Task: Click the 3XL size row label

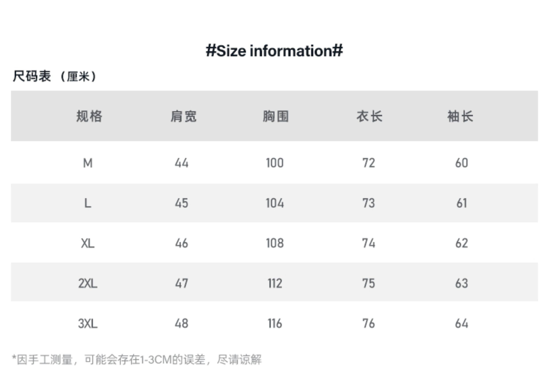Action: tap(88, 323)
